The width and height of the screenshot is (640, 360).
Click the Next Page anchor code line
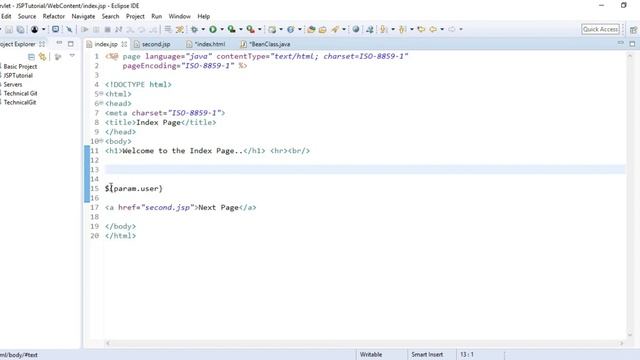click(x=180, y=207)
